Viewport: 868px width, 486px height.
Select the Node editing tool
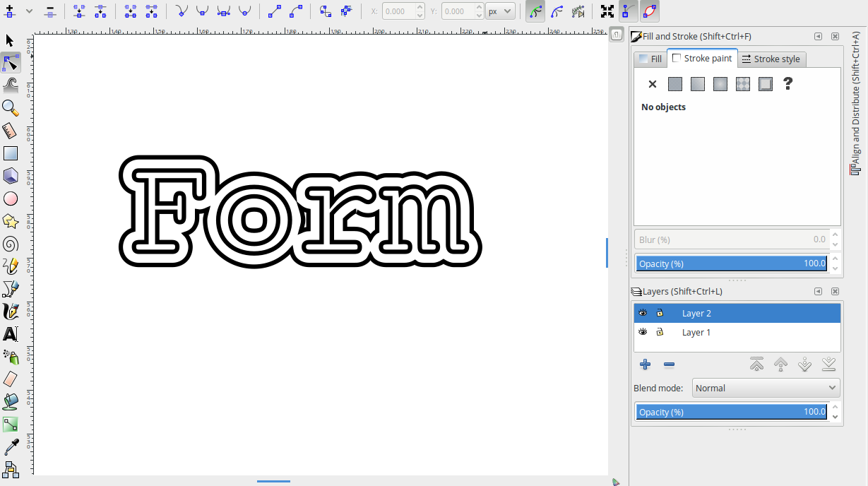11,63
